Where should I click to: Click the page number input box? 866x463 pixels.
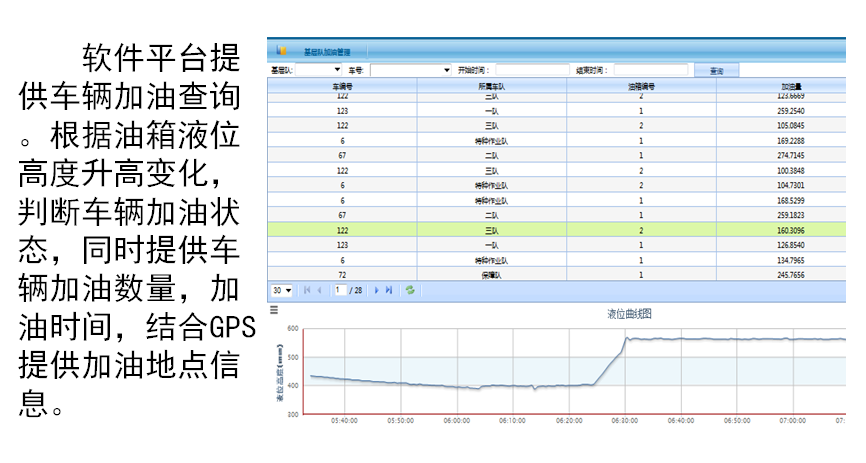(340, 290)
